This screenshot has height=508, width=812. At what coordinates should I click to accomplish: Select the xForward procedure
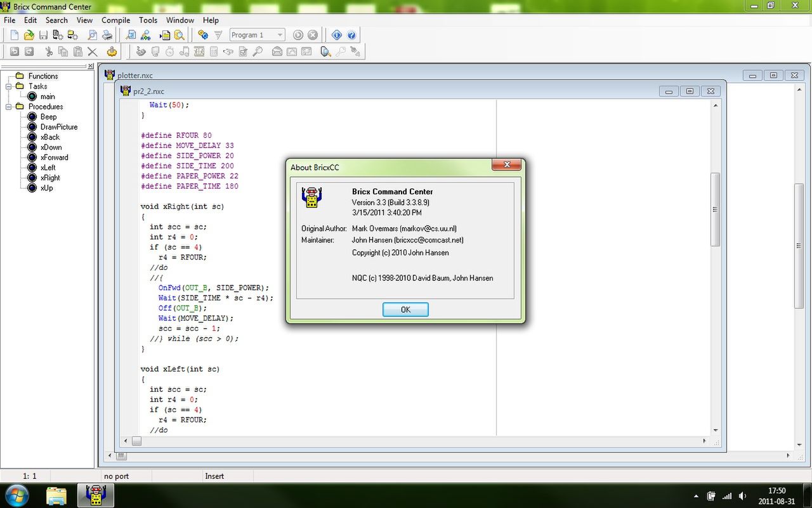(55, 157)
